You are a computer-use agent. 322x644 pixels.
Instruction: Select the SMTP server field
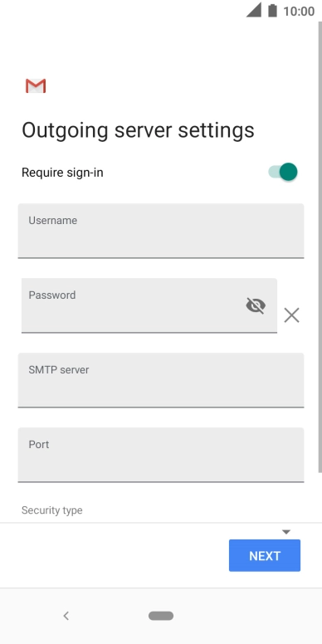161,380
